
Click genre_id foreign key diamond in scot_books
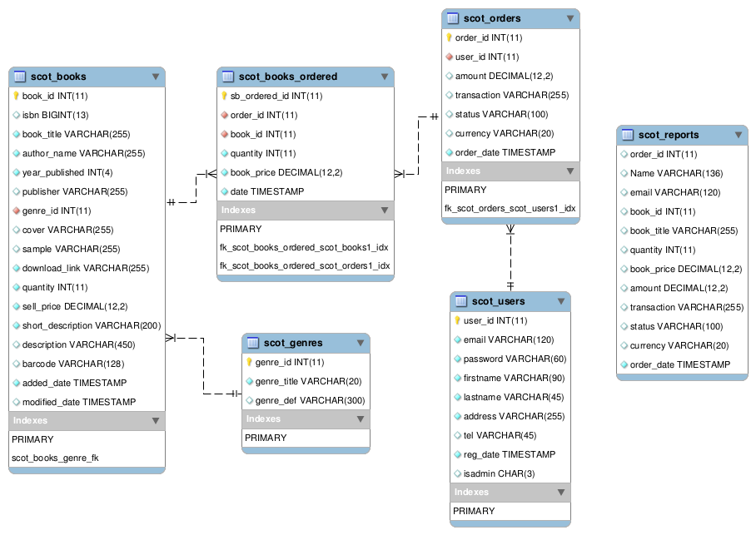(x=17, y=211)
